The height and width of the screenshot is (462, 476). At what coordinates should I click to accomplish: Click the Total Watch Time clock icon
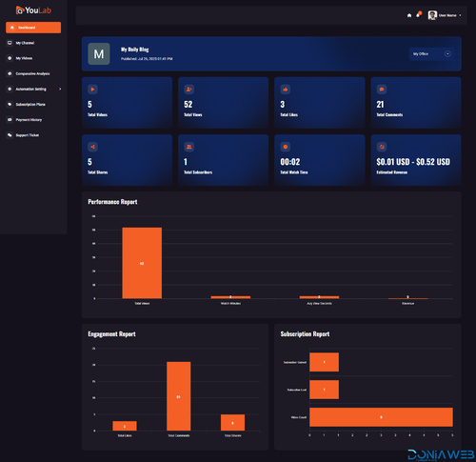click(x=286, y=147)
